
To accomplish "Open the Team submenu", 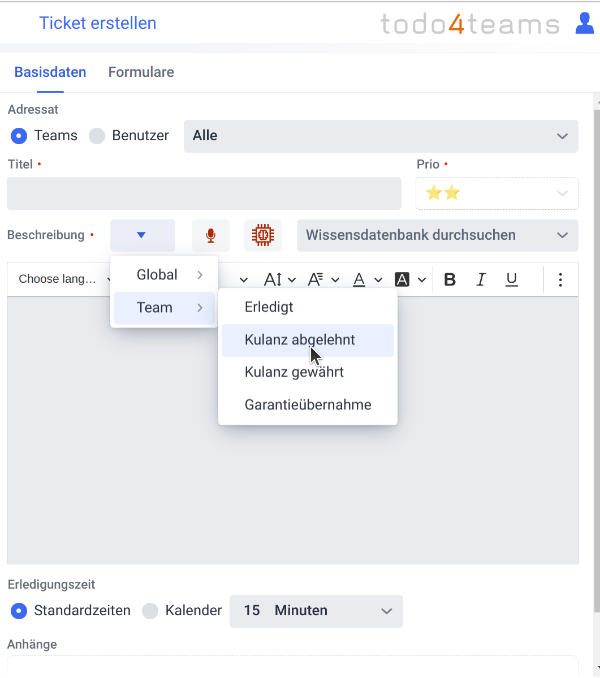I will 164,308.
